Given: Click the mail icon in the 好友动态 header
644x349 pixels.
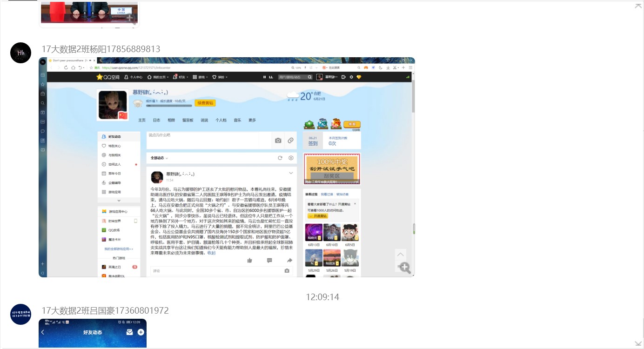Looking at the screenshot, I should click(130, 332).
